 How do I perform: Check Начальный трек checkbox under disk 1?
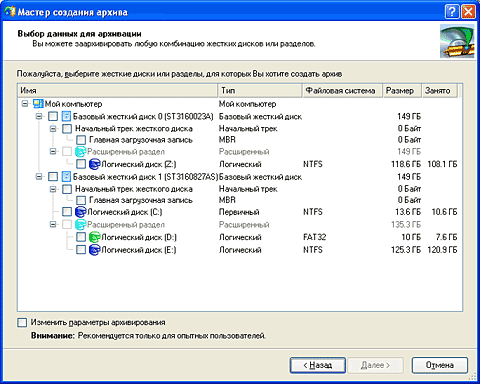pos(67,189)
